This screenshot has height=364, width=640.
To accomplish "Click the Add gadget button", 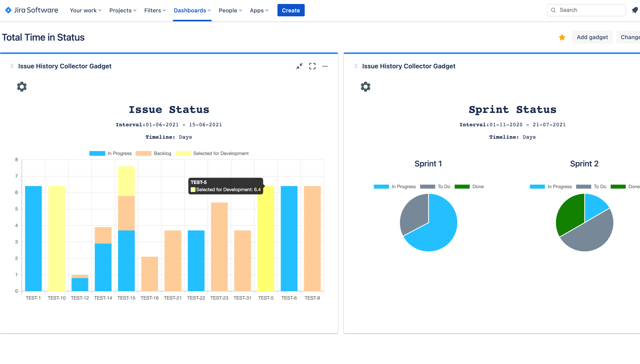I will tap(592, 37).
